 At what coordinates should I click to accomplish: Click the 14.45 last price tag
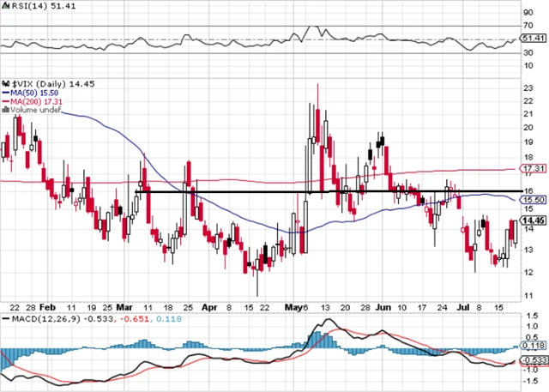point(532,220)
